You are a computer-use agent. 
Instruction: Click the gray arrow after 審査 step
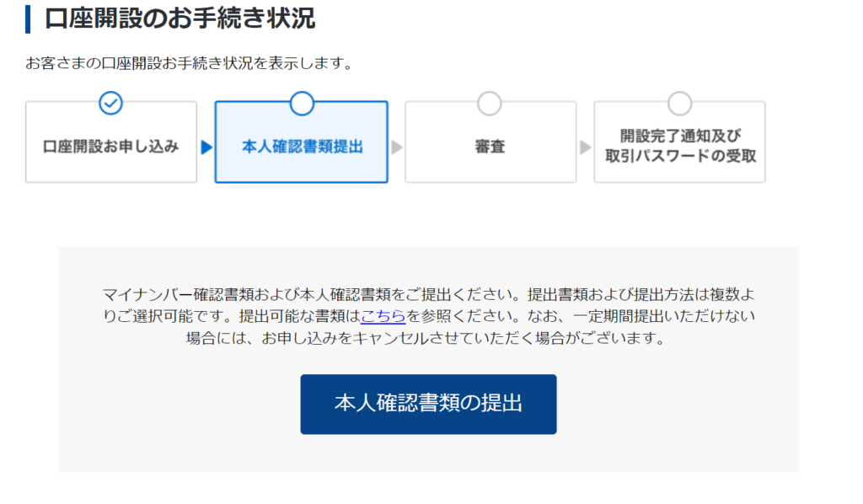point(585,147)
